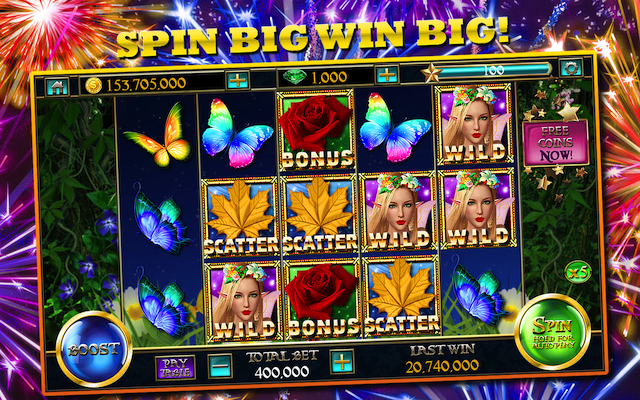The image size is (640, 400).
Task: Decrease total bet with minus button
Action: click(222, 365)
